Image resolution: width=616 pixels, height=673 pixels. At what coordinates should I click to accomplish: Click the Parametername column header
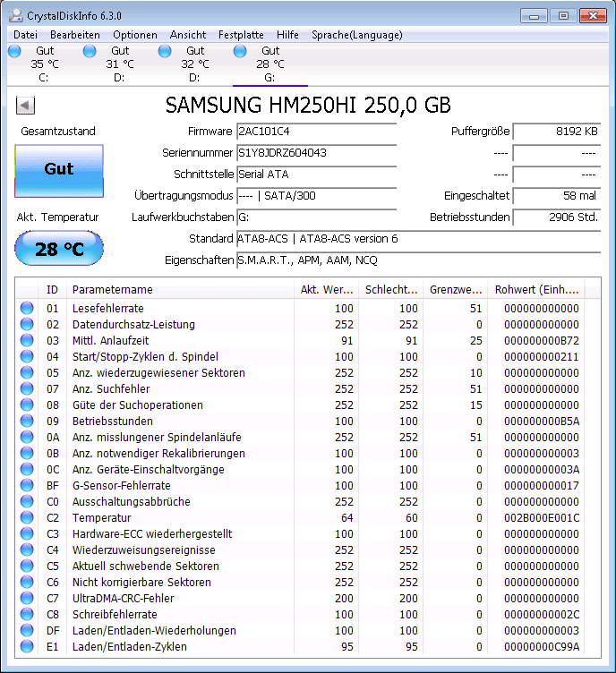tap(180, 290)
